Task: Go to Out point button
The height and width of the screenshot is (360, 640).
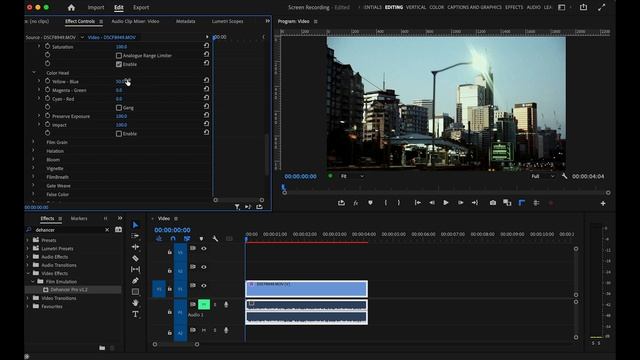Action: pyautogui.click(x=475, y=202)
